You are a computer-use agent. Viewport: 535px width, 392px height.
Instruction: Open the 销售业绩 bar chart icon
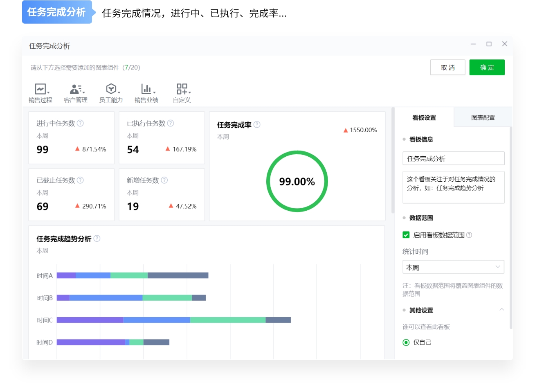tap(146, 88)
